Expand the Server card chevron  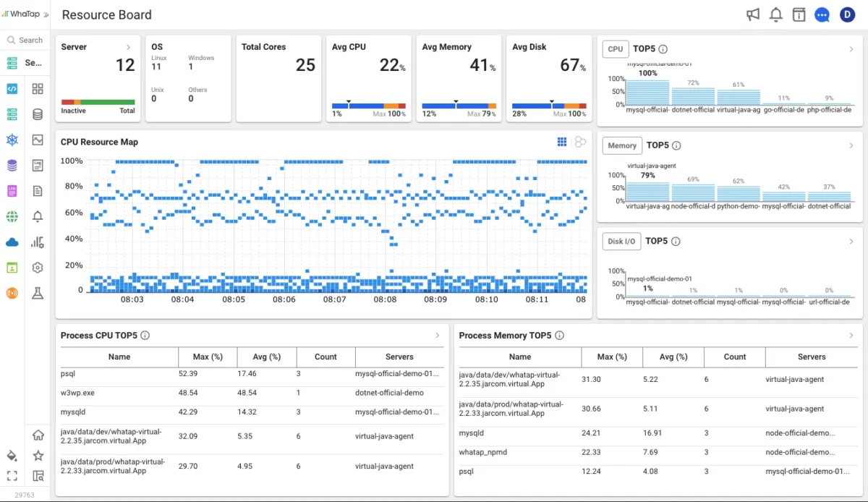click(128, 47)
